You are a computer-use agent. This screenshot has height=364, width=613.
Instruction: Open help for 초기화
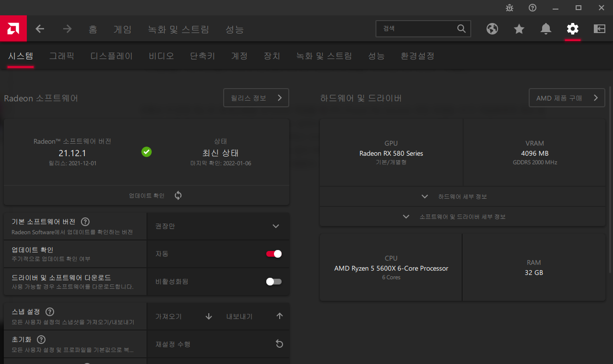point(41,340)
